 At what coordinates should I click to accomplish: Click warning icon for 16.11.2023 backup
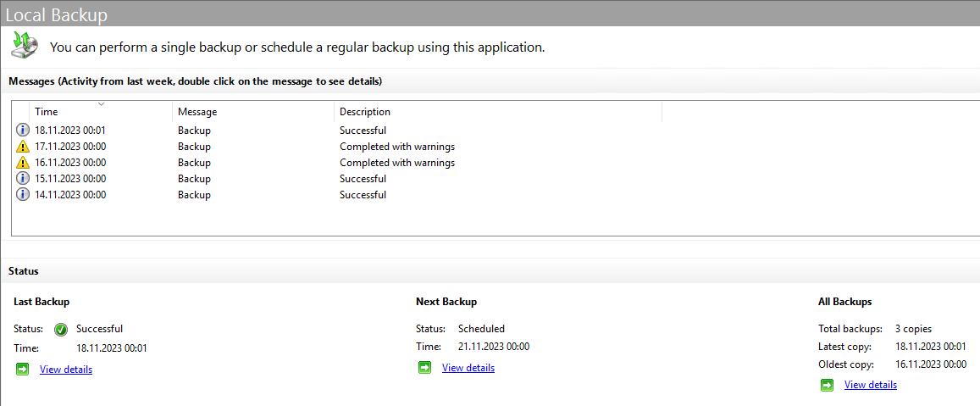[23, 163]
